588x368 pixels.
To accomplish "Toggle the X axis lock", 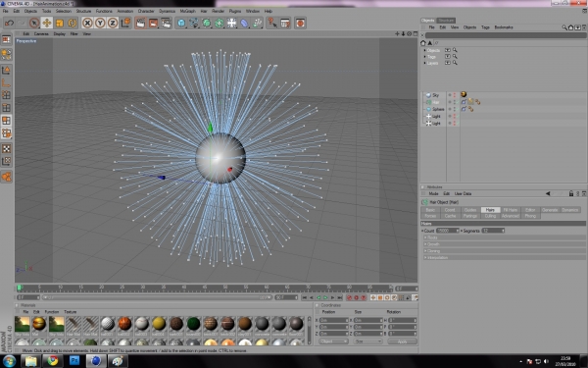I will click(x=87, y=23).
